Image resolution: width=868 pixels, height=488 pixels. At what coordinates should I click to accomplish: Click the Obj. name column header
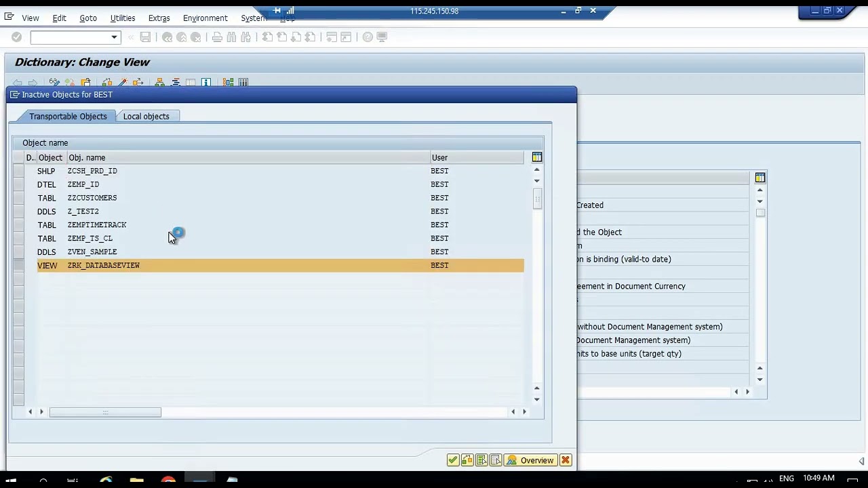tap(248, 157)
